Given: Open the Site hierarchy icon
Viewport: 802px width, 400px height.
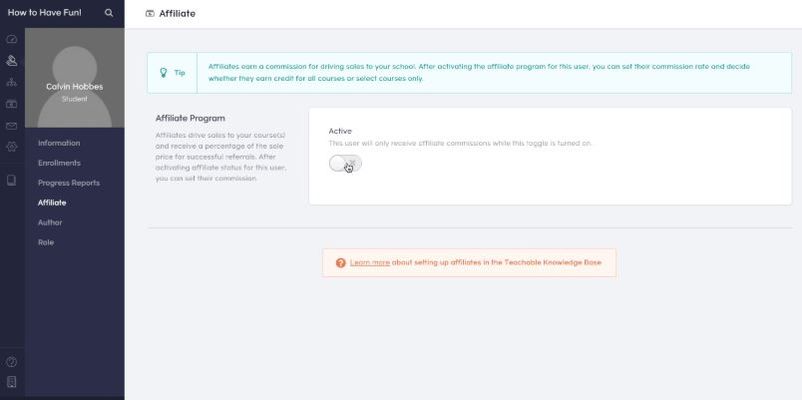Looking at the screenshot, I should pos(12,82).
